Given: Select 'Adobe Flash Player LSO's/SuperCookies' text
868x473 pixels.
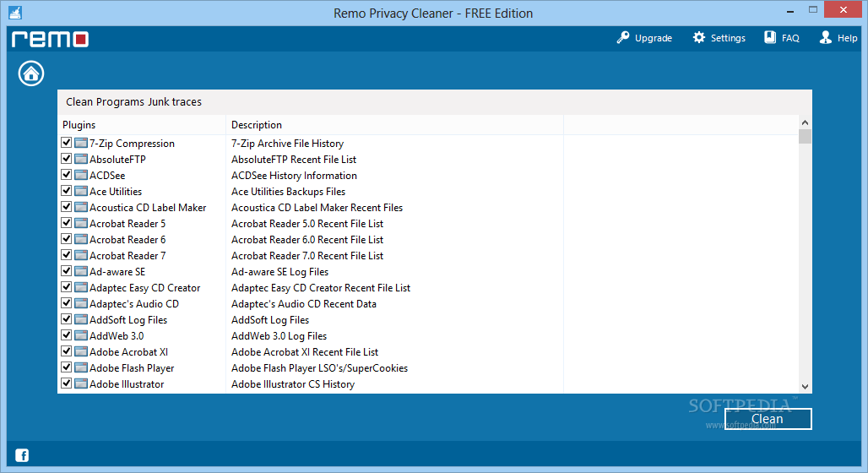Looking at the screenshot, I should 319,368.
